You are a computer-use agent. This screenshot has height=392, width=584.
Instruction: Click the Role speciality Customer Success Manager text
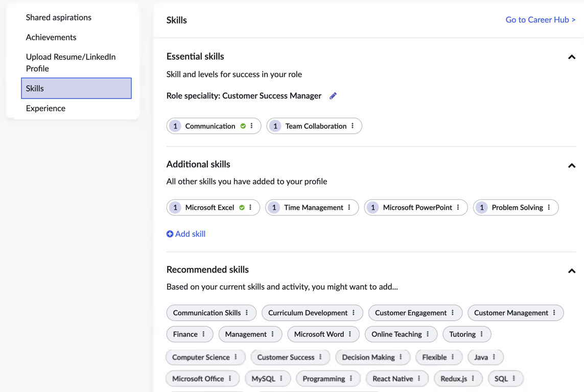pyautogui.click(x=244, y=96)
